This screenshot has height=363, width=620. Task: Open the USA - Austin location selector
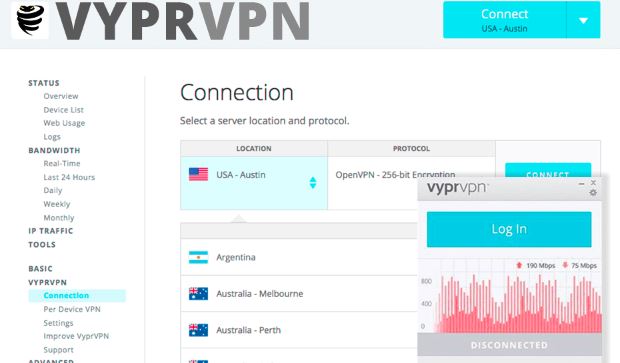254,183
